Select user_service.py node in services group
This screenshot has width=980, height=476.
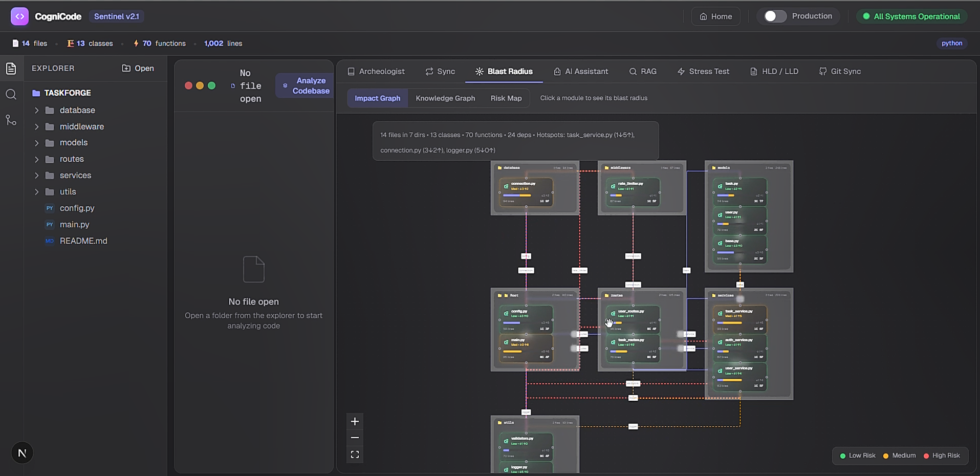coord(740,377)
